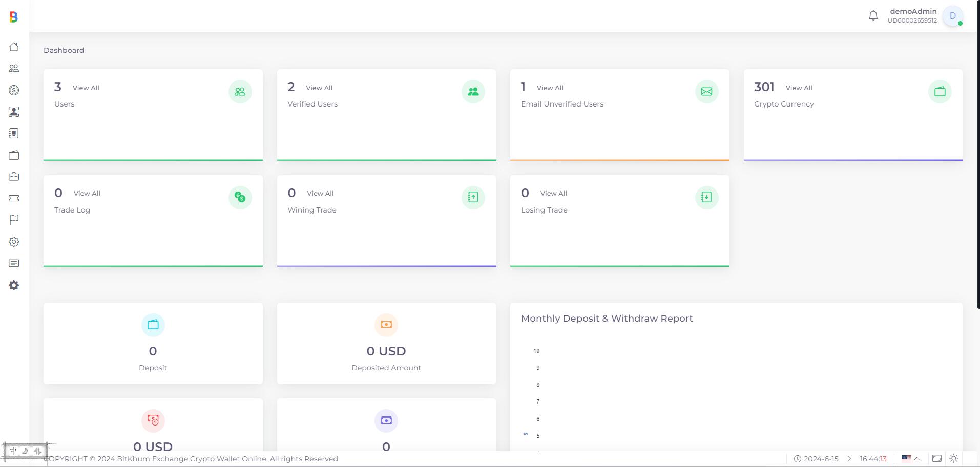Click the chart legend marker near 5
The width and height of the screenshot is (980, 467).
(526, 434)
